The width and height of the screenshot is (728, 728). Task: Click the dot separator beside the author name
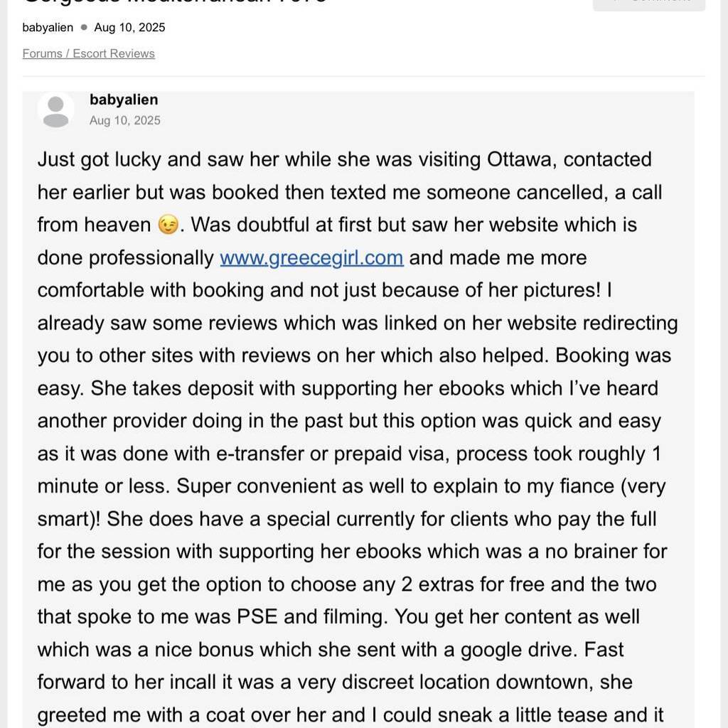pos(84,28)
